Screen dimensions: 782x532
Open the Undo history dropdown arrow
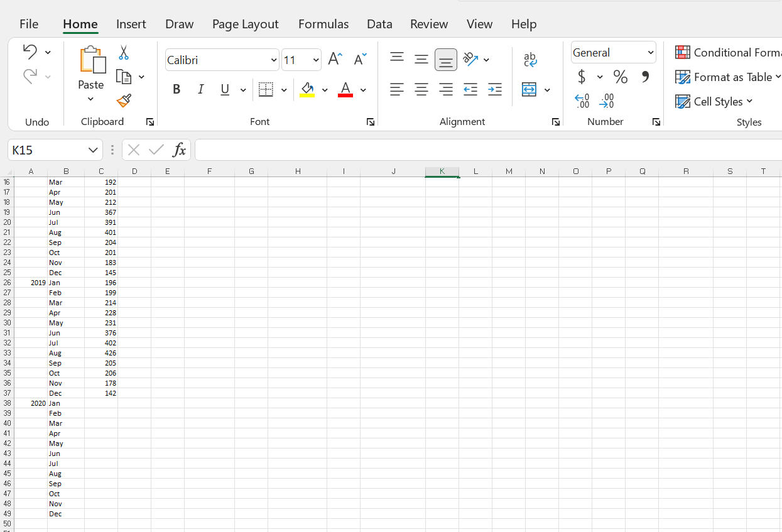(x=48, y=52)
